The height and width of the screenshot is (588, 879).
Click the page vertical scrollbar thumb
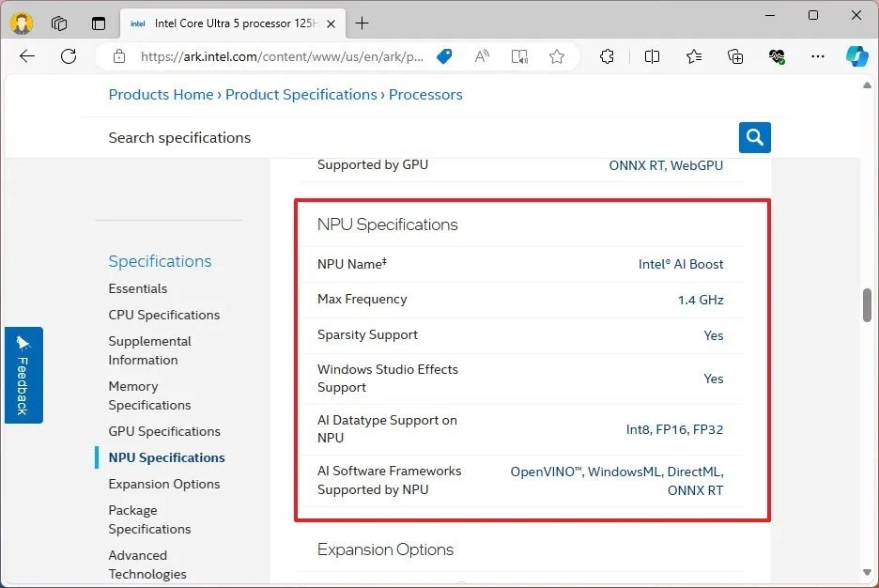[867, 305]
